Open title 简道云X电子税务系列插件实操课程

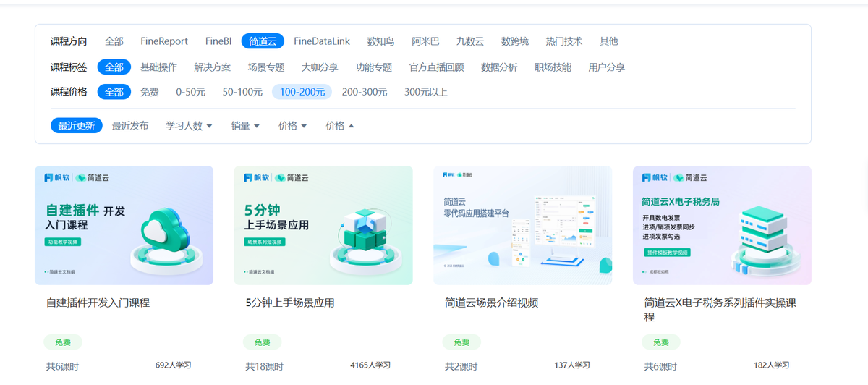click(x=720, y=310)
